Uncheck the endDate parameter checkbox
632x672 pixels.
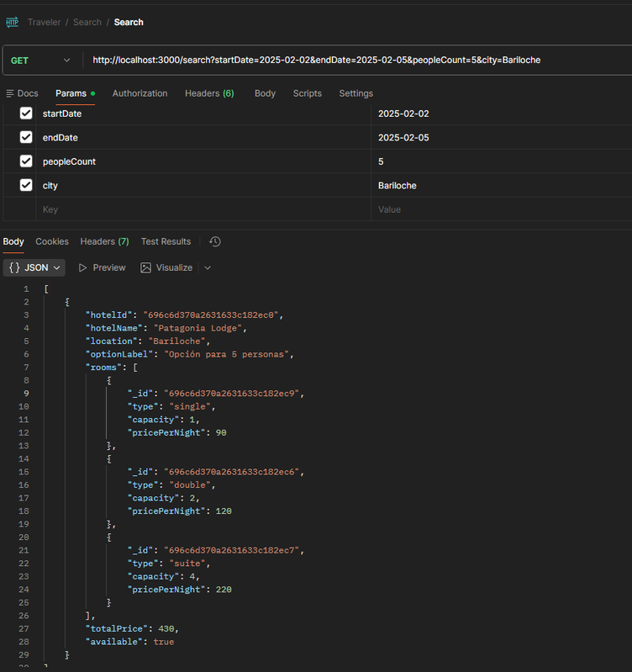point(26,137)
